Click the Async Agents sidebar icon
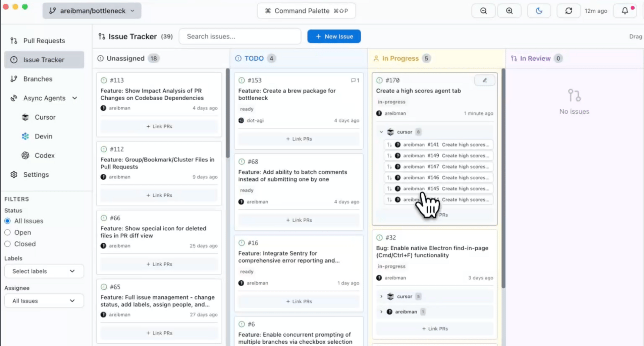The image size is (644, 346). point(14,98)
